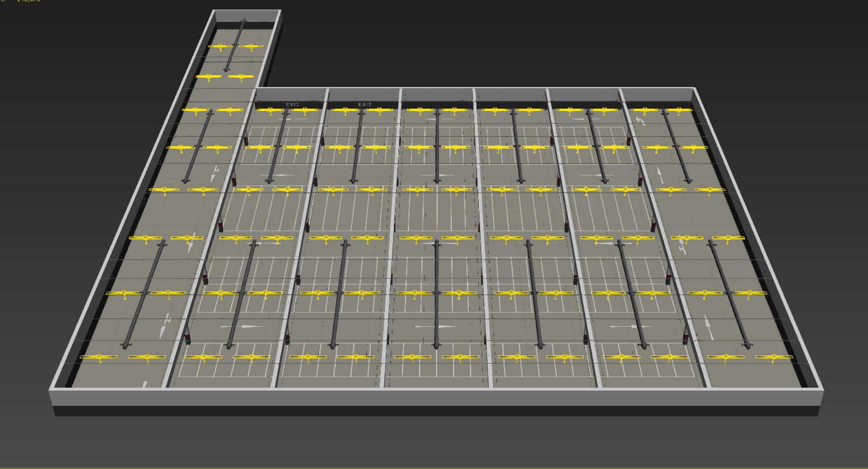Select the ceiling pipe in the narrow corridor extension

coord(235,45)
